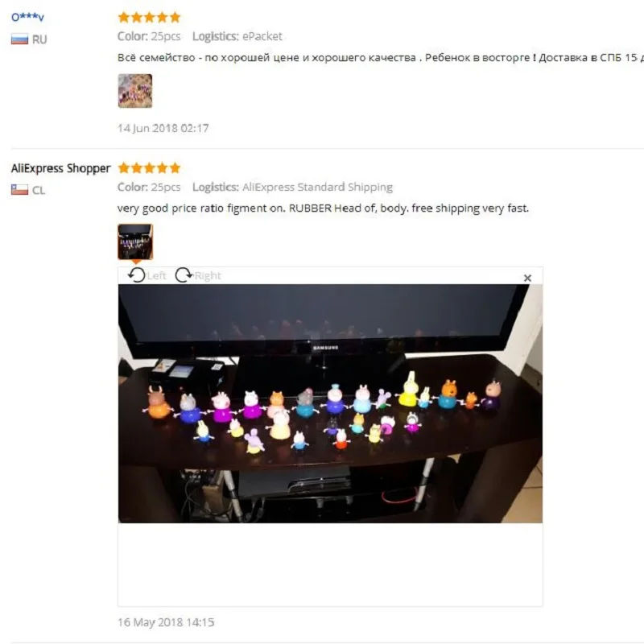Click the AliExpress Standard Shipping label
The image size is (644, 644).
[317, 188]
